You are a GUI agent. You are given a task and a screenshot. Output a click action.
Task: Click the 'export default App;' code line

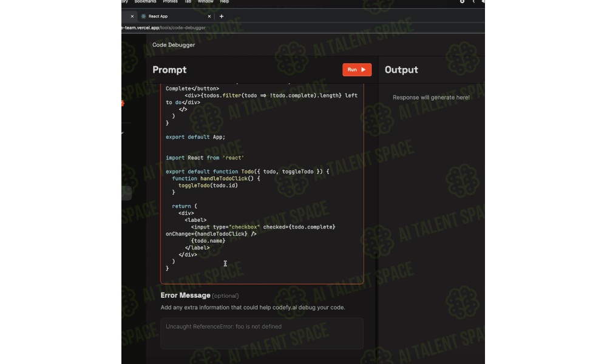point(195,137)
